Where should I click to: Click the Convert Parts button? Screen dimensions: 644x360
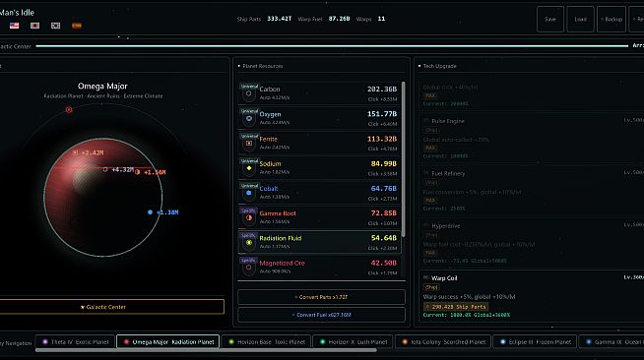click(x=321, y=297)
